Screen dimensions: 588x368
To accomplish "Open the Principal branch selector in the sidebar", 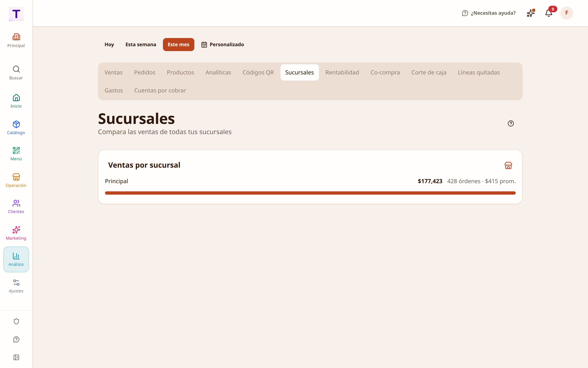I will point(16,41).
